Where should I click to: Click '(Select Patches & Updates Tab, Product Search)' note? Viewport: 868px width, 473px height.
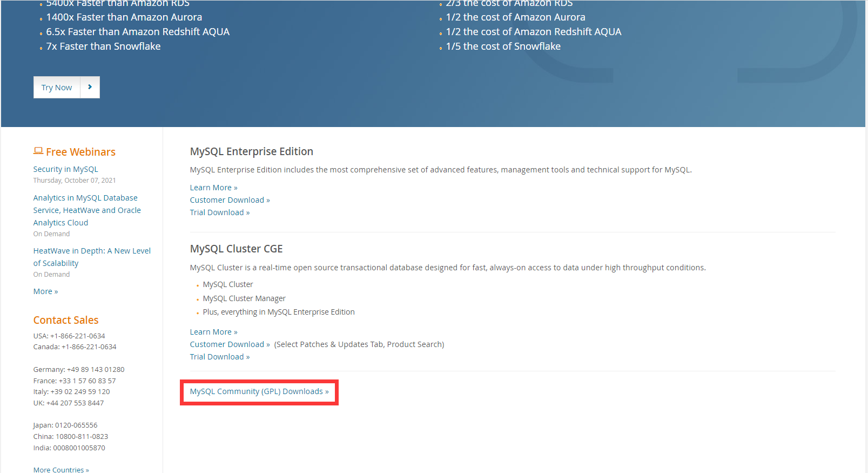[x=359, y=344]
